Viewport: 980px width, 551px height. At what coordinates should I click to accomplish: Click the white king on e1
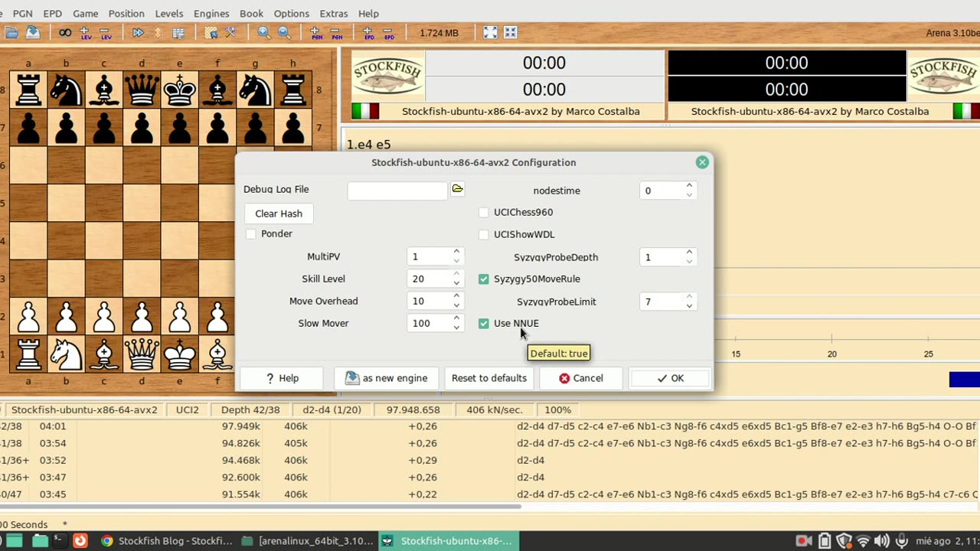point(180,354)
